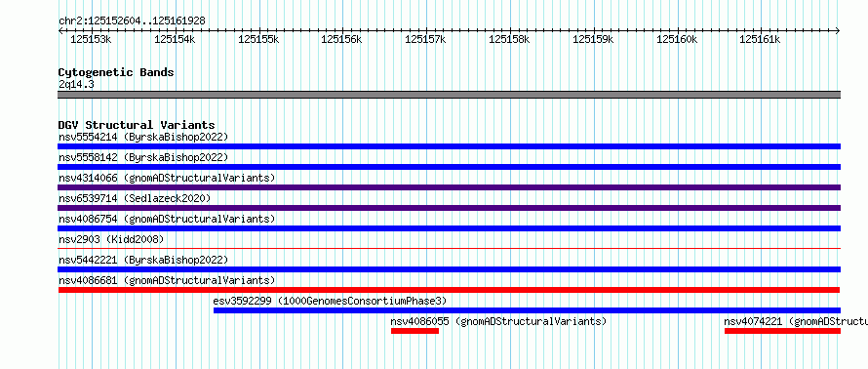Click the 125157k ruler tick label
Screen dimensions: 868x369
(x=425, y=39)
